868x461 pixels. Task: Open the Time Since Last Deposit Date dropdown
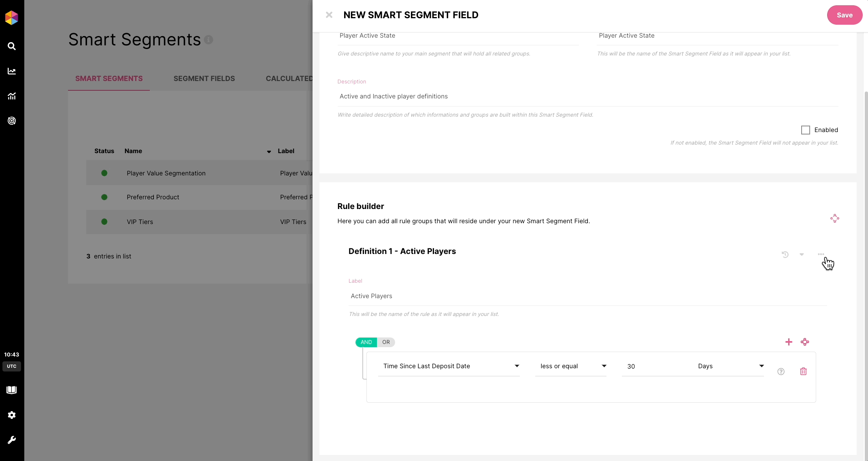point(449,366)
